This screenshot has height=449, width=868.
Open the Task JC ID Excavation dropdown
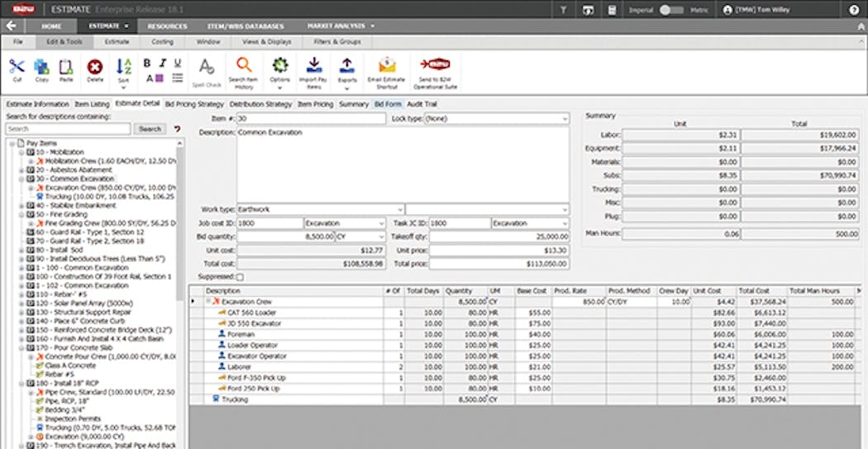click(x=564, y=223)
